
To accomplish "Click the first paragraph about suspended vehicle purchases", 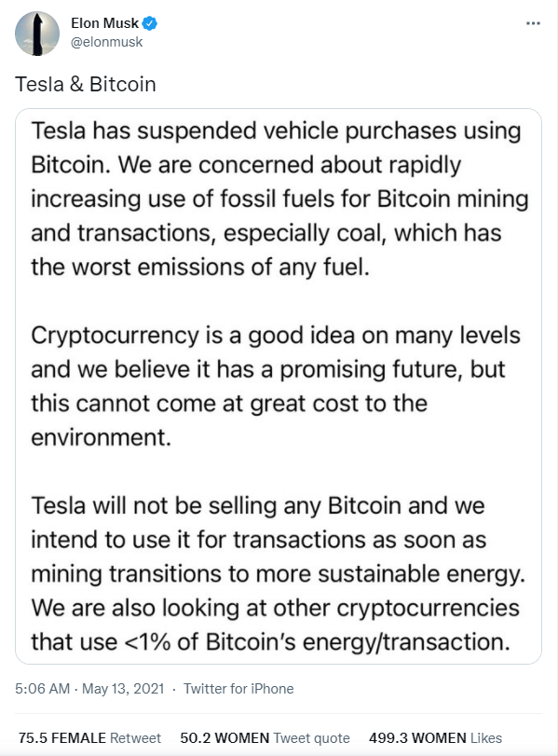I will click(x=279, y=199).
